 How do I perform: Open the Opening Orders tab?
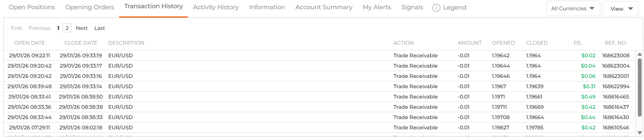click(x=90, y=7)
